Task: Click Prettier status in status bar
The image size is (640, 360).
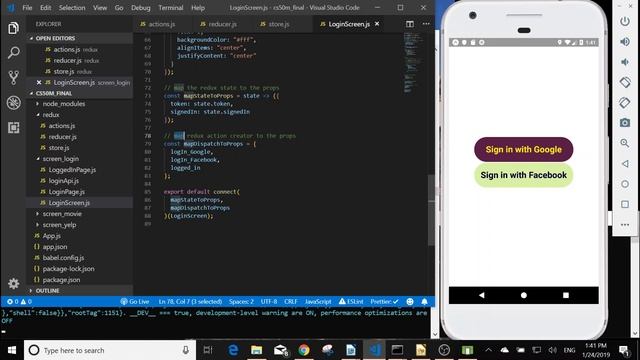Action: pos(384,302)
